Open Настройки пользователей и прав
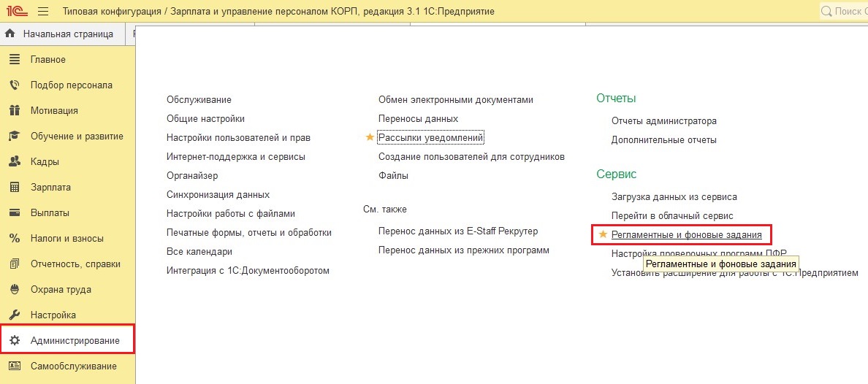This screenshot has width=868, height=384. click(239, 138)
